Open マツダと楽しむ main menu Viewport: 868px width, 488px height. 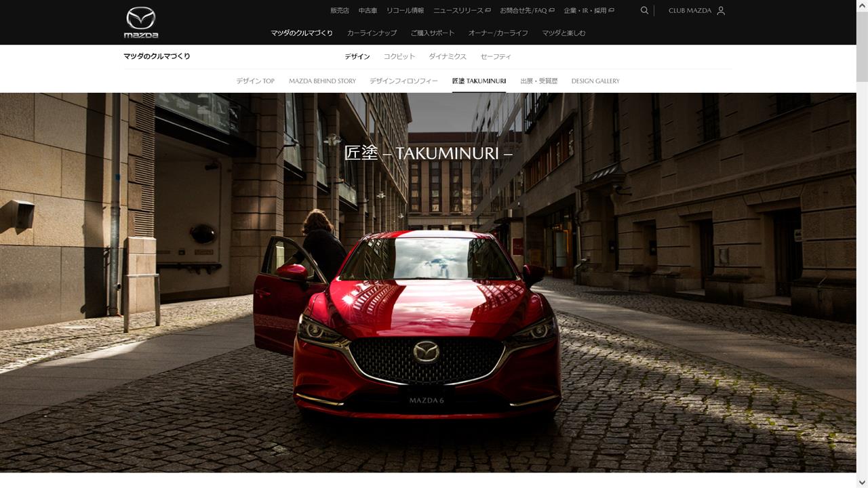click(564, 33)
